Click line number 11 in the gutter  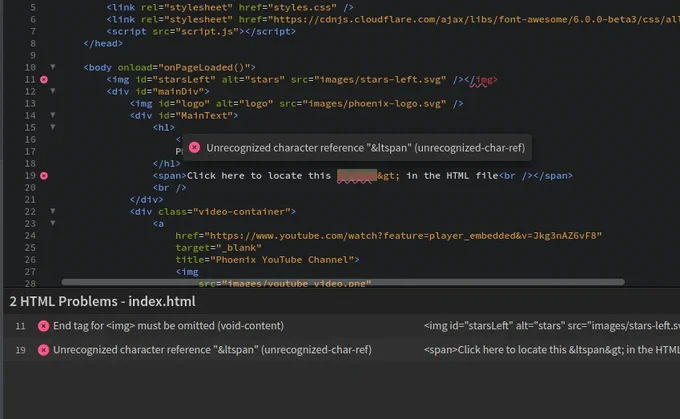pos(29,80)
